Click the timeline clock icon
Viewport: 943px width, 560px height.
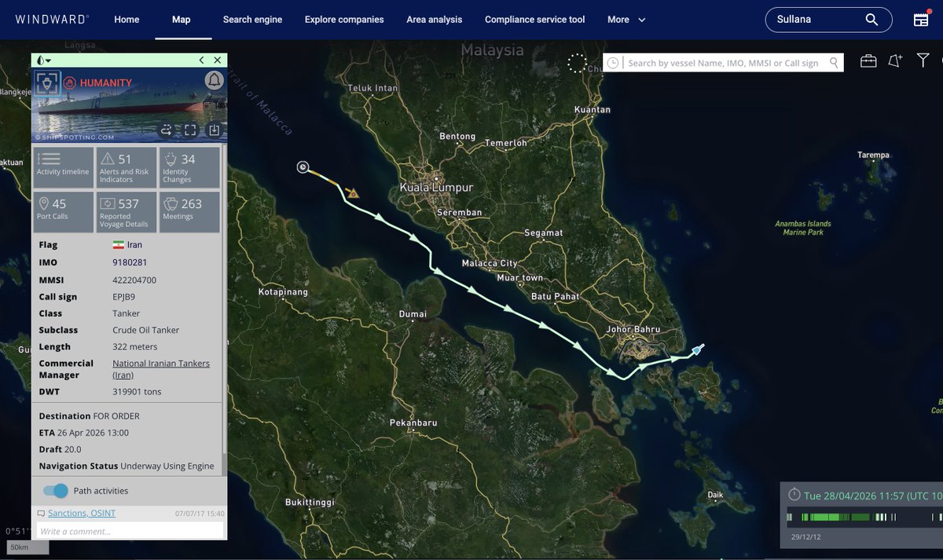[794, 495]
